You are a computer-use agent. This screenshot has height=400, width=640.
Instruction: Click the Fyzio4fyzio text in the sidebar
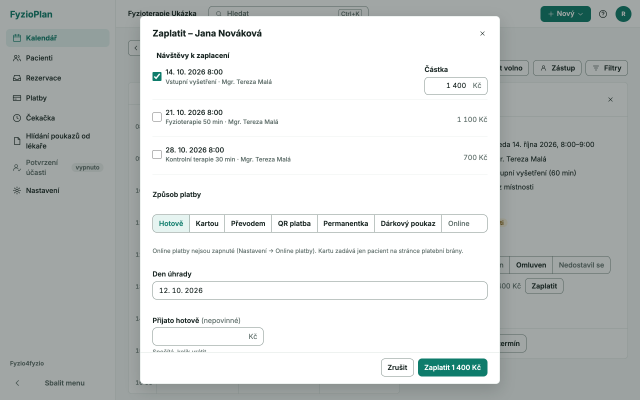tap(27, 363)
